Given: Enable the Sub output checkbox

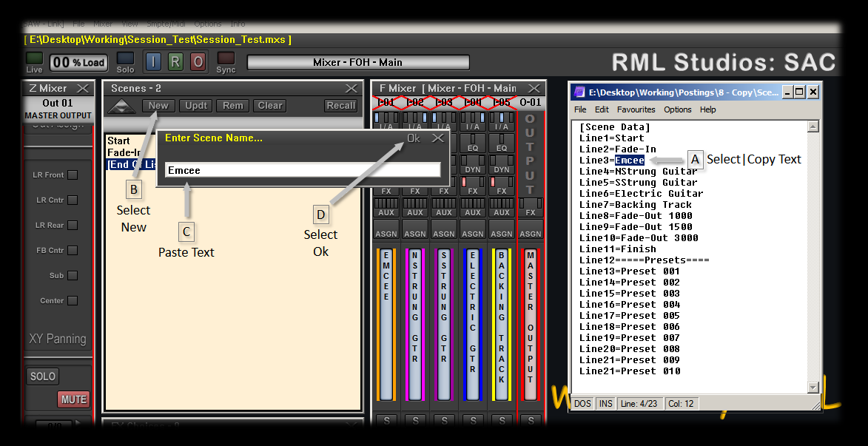Looking at the screenshot, I should coord(73,276).
